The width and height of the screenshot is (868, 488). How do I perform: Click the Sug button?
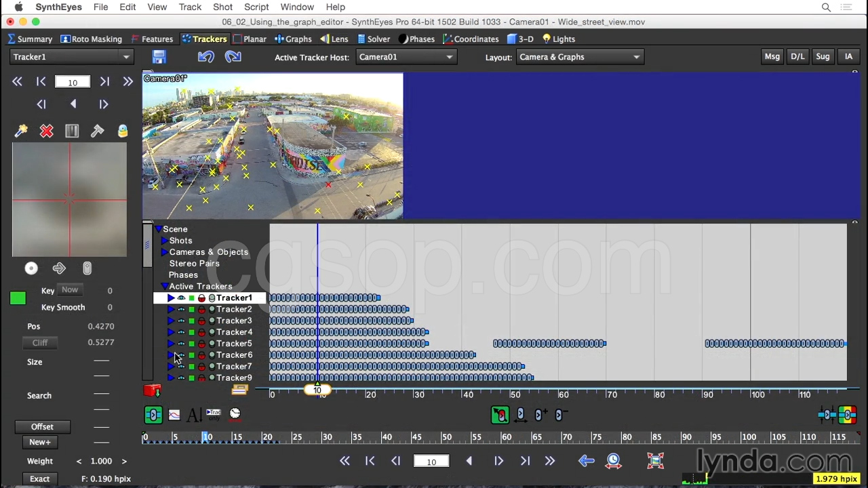(823, 57)
